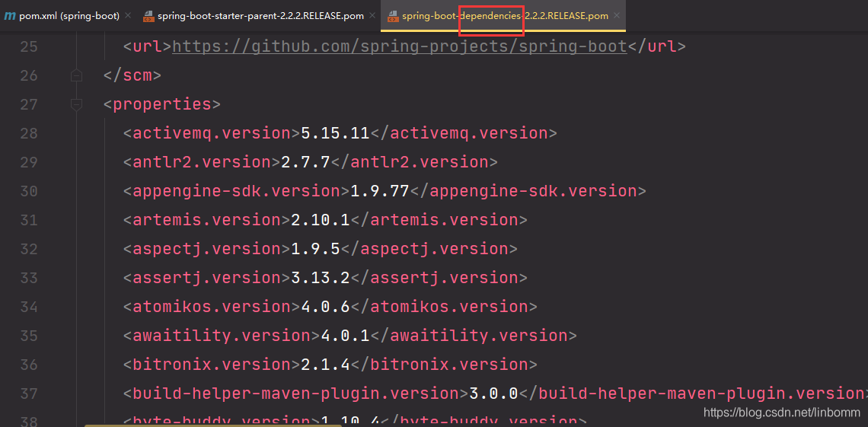This screenshot has width=868, height=427.
Task: Click line number 27 in the gutter
Action: click(x=29, y=104)
